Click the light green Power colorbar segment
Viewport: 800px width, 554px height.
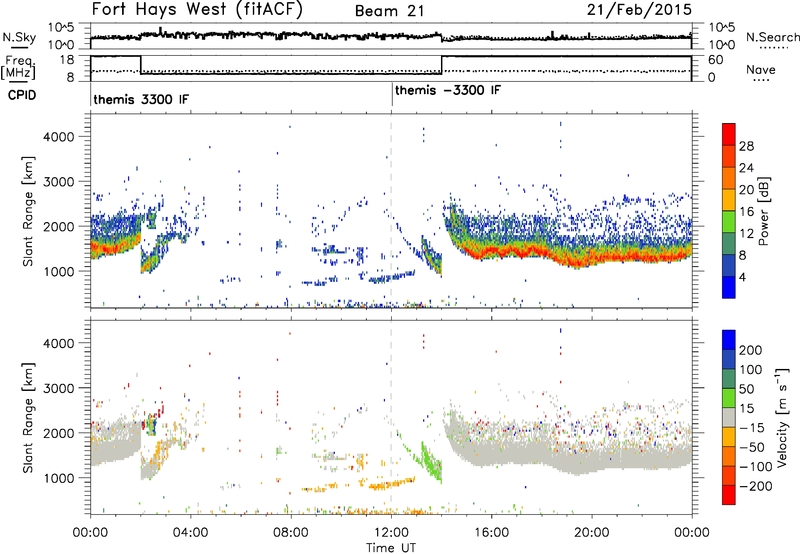click(x=729, y=222)
